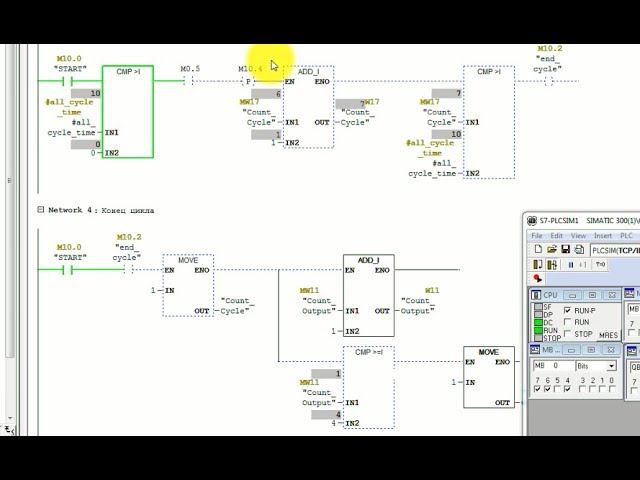The height and width of the screenshot is (480, 640).
Task: Toggle bit 4 checkbox in MB 0
Action: point(567,389)
